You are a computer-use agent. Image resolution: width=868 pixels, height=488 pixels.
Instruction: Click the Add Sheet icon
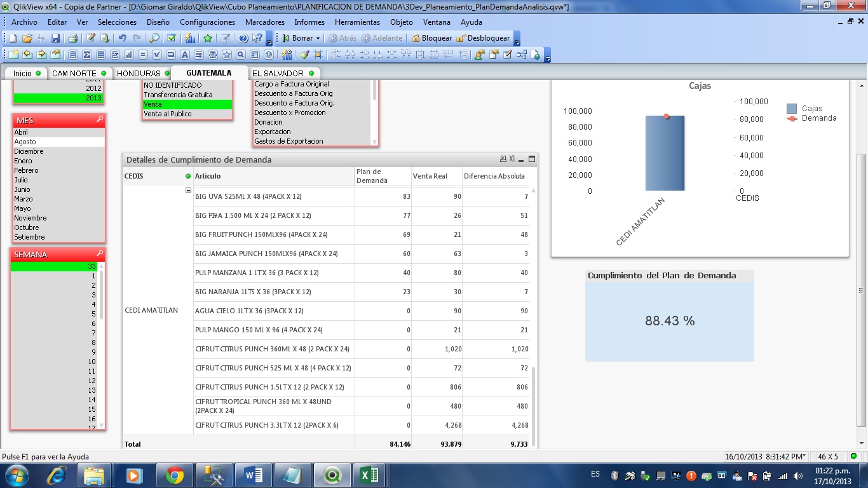13,55
